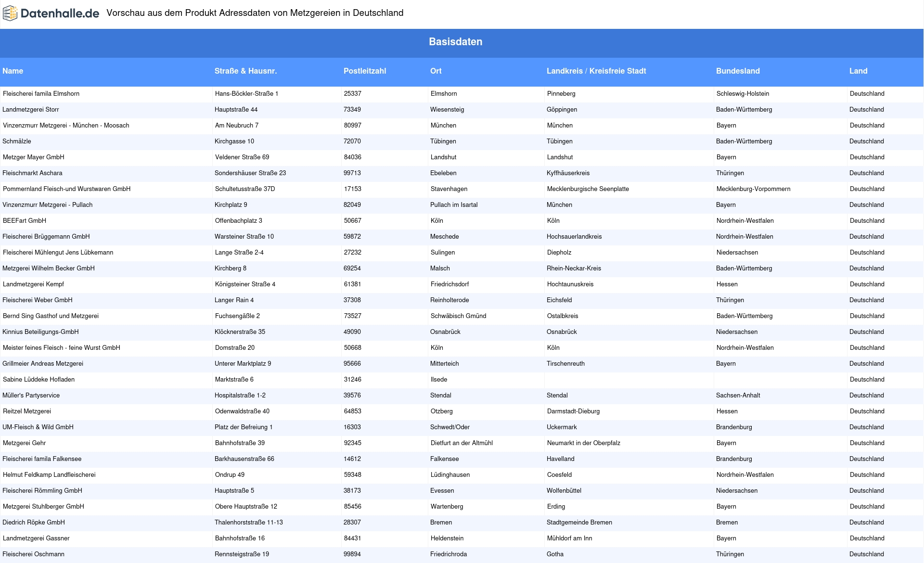Click the Basisdaten section header
This screenshot has height=563, width=924.
pos(456,42)
